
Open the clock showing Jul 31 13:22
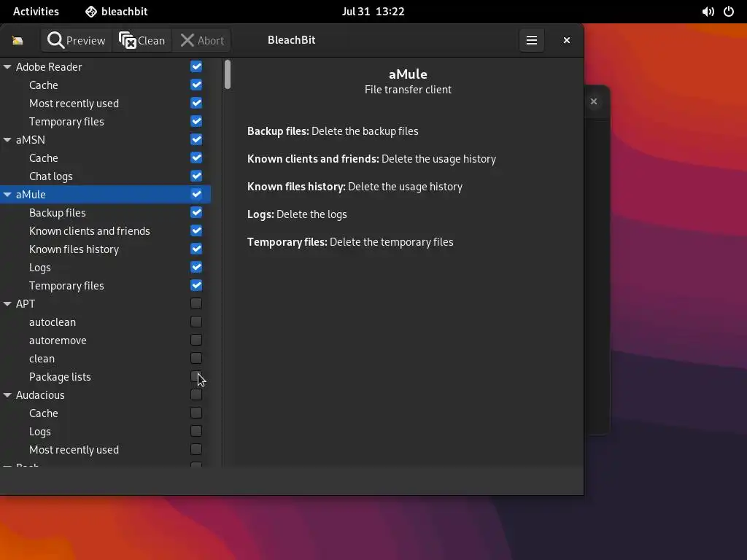[373, 12]
